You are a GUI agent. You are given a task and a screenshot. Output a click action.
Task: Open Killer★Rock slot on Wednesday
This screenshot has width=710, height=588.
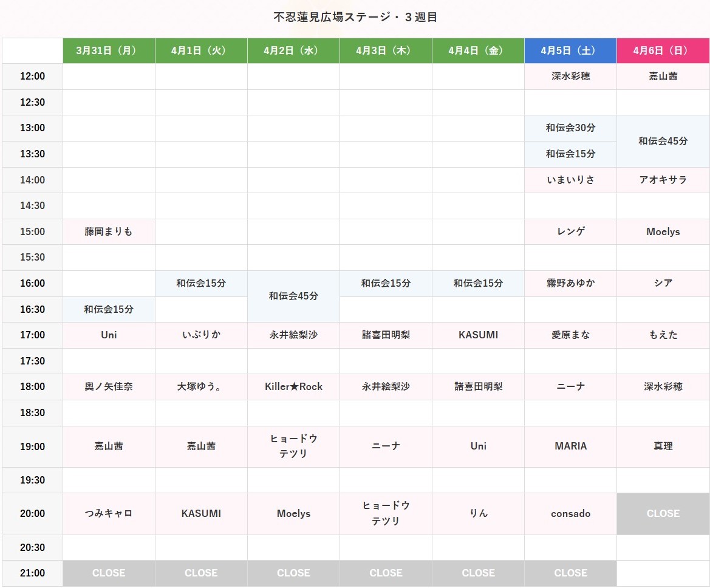(293, 386)
